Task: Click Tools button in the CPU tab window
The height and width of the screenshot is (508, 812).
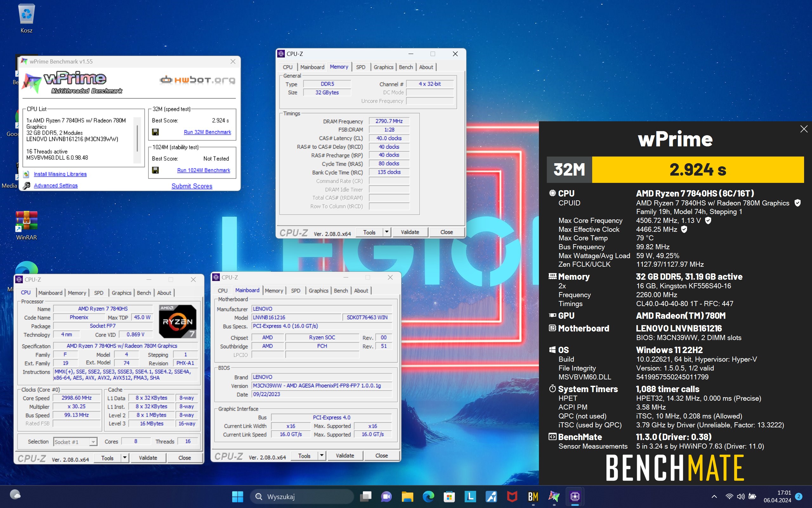Action: (107, 458)
